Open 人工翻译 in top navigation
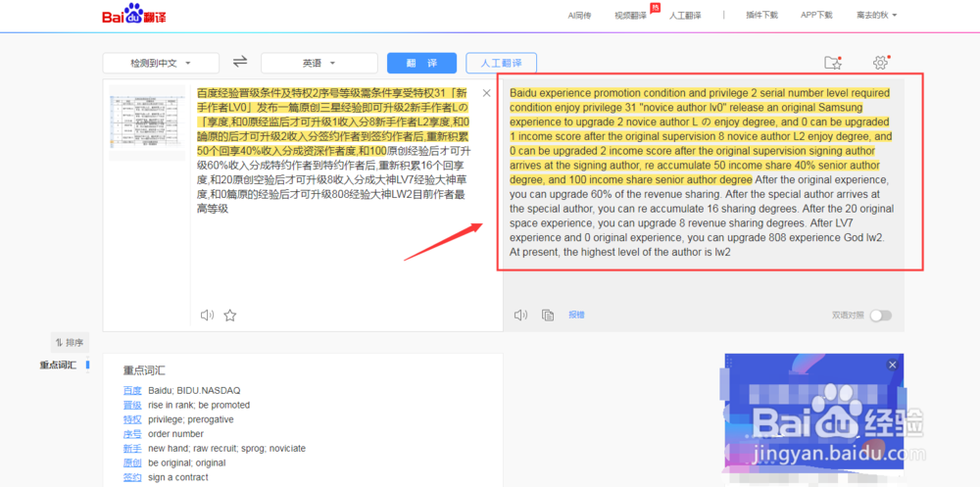The width and height of the screenshot is (980, 487). [685, 15]
